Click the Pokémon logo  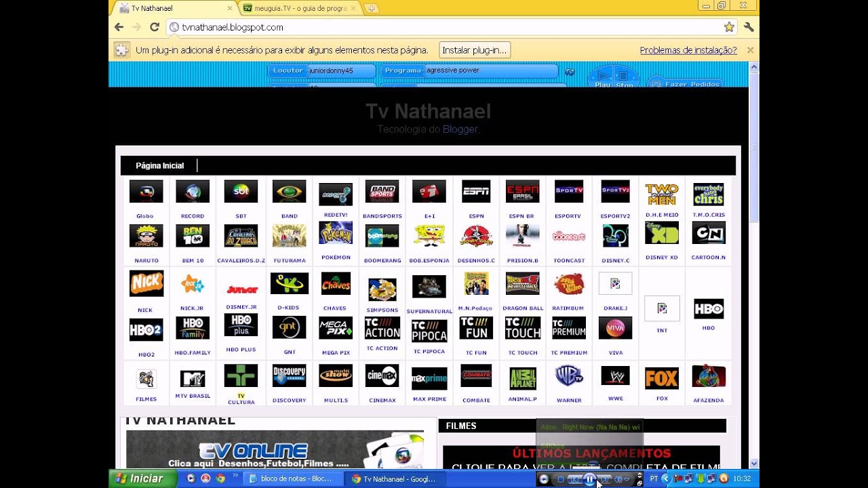[x=336, y=233]
